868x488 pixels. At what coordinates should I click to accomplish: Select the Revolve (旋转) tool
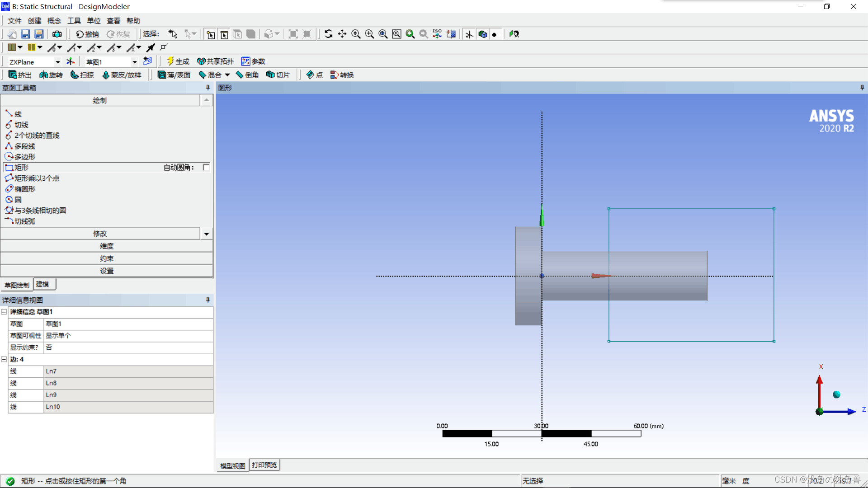click(51, 75)
